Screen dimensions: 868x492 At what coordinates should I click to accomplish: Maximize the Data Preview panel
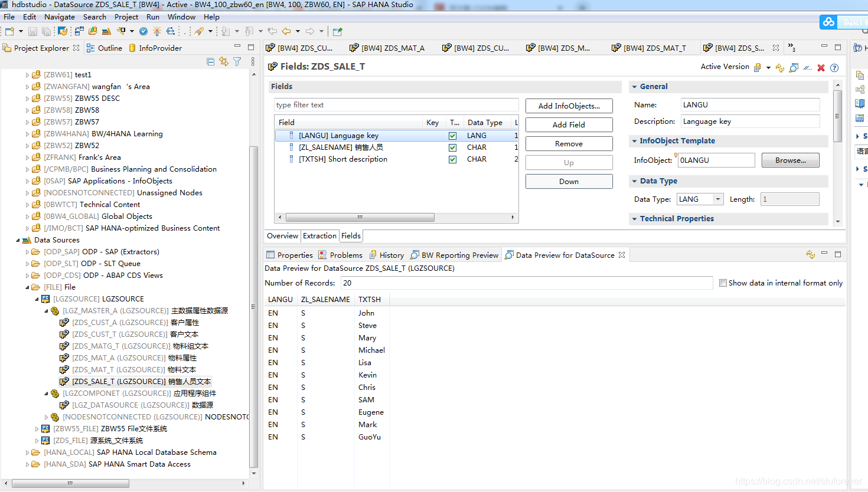(838, 254)
